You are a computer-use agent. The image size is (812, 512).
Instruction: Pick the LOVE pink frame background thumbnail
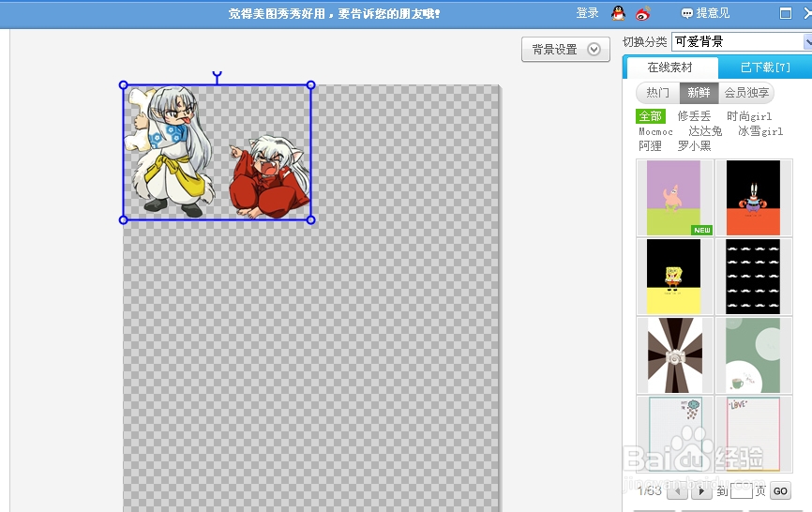754,434
